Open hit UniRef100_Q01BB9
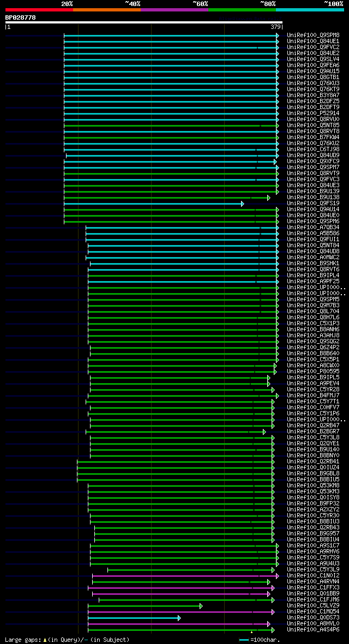Image resolution: width=349 pixels, height=644 pixels. 313,594
